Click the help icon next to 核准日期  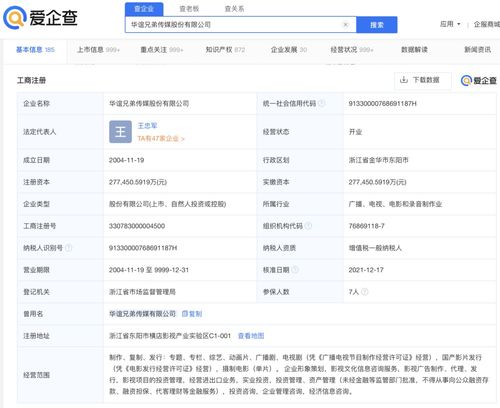295,270
